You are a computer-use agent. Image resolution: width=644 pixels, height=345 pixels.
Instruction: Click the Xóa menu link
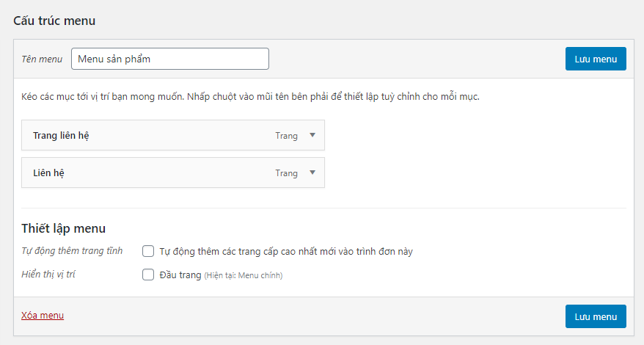point(43,316)
